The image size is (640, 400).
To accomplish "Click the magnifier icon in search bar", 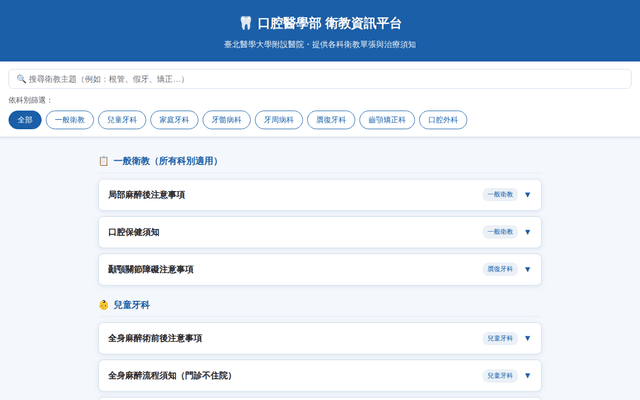I will click(21, 79).
